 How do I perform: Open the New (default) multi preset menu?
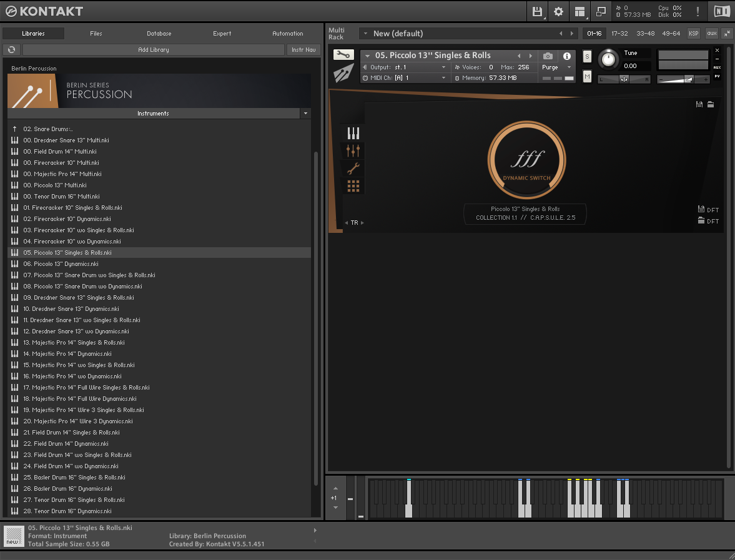tap(365, 33)
